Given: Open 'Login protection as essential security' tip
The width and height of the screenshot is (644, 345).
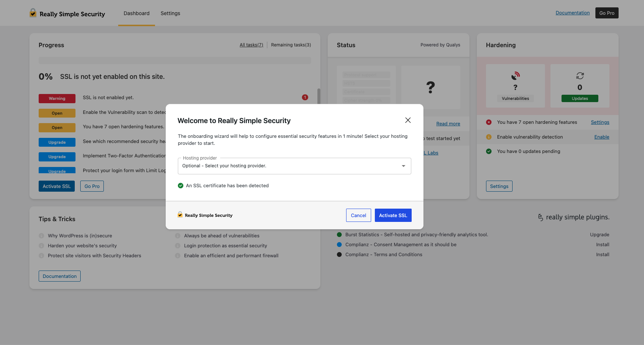Looking at the screenshot, I should coord(226,245).
